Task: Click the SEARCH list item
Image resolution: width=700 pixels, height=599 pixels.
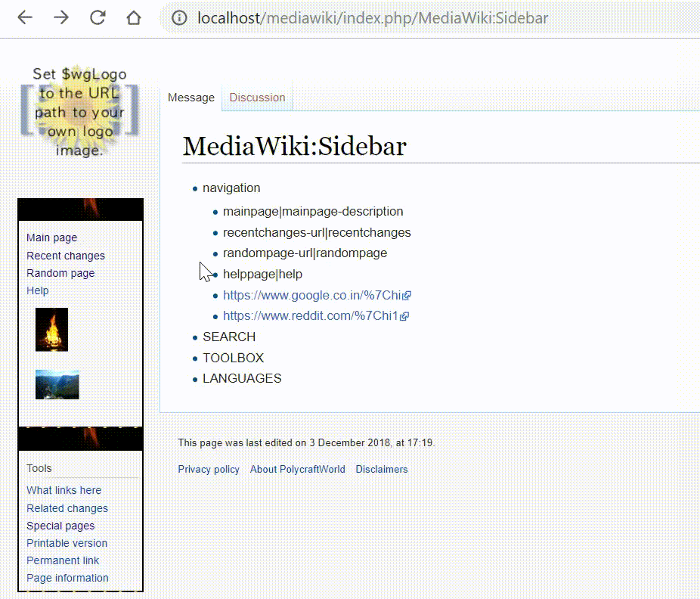Action: [229, 337]
